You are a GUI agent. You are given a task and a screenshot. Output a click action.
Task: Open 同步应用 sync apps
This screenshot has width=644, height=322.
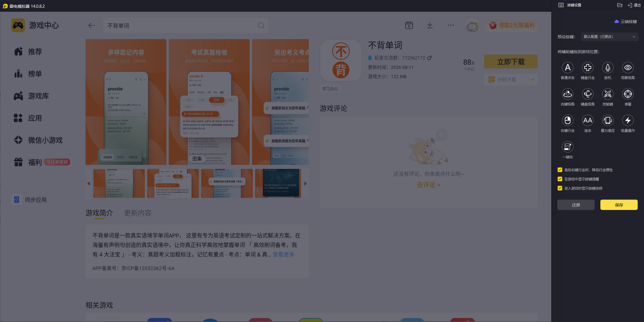pyautogui.click(x=30, y=200)
